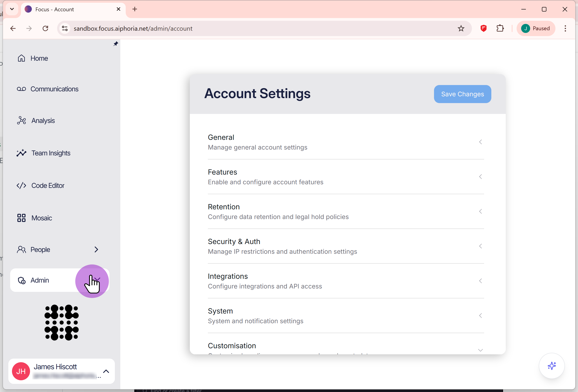Open the Code Editor icon

(21, 185)
